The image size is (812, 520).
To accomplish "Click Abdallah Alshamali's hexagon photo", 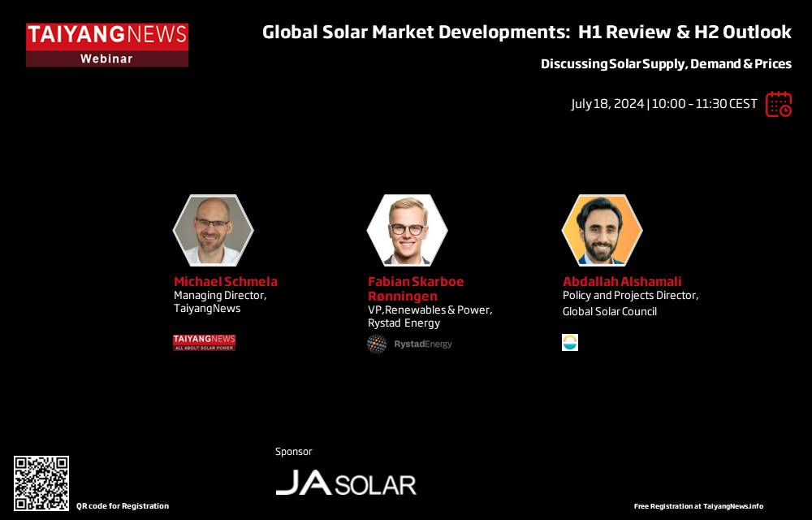I will pyautogui.click(x=602, y=230).
